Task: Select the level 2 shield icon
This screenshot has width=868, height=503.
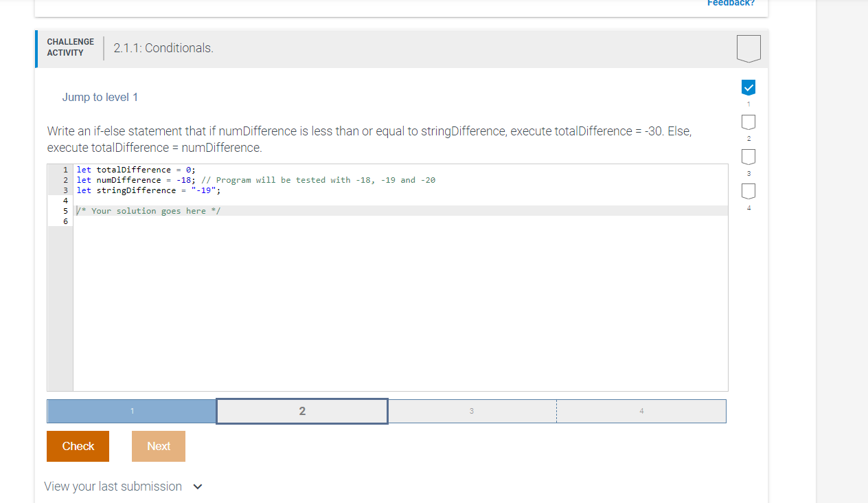Action: coord(748,122)
